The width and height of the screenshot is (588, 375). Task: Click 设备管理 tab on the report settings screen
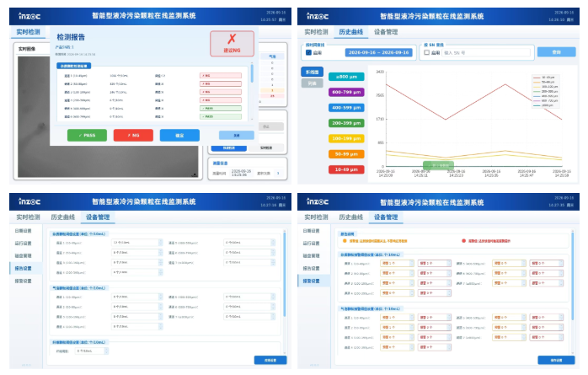click(98, 217)
